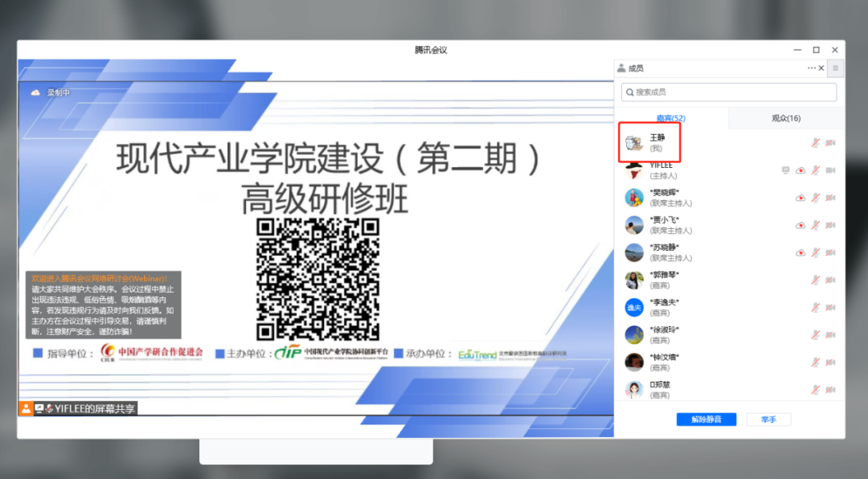Open YIFLEE's host avatar
This screenshot has width=868, height=479.
[x=634, y=170]
